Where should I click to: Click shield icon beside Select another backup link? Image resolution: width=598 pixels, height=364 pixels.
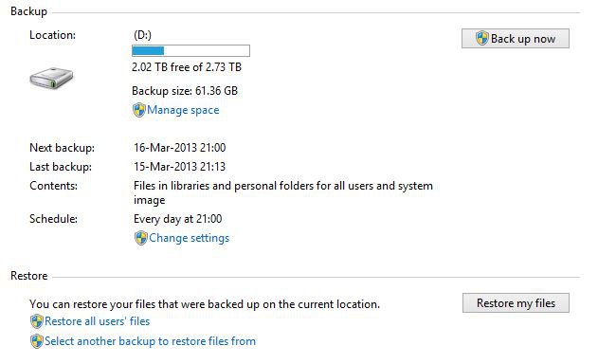click(x=37, y=341)
